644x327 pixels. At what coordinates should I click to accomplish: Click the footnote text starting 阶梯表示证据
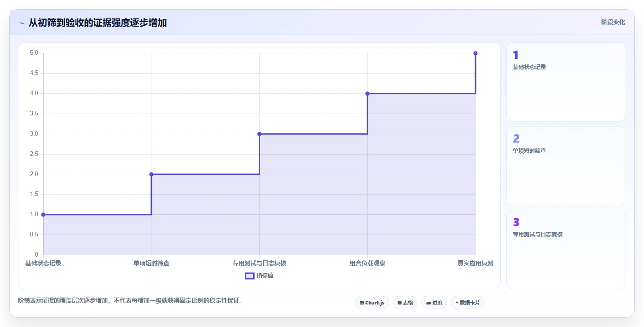(x=130, y=301)
